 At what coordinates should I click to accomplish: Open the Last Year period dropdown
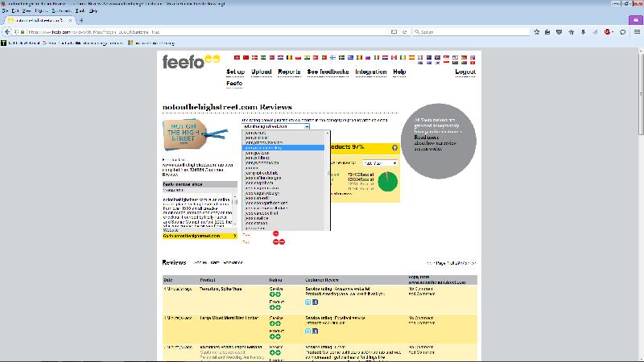[x=380, y=163]
